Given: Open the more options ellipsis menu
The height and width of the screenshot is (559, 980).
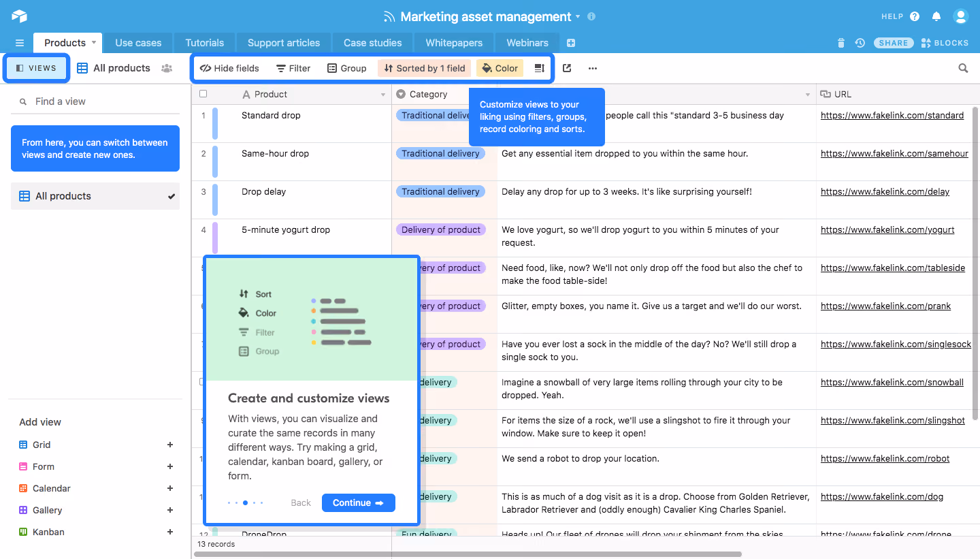Looking at the screenshot, I should 593,68.
